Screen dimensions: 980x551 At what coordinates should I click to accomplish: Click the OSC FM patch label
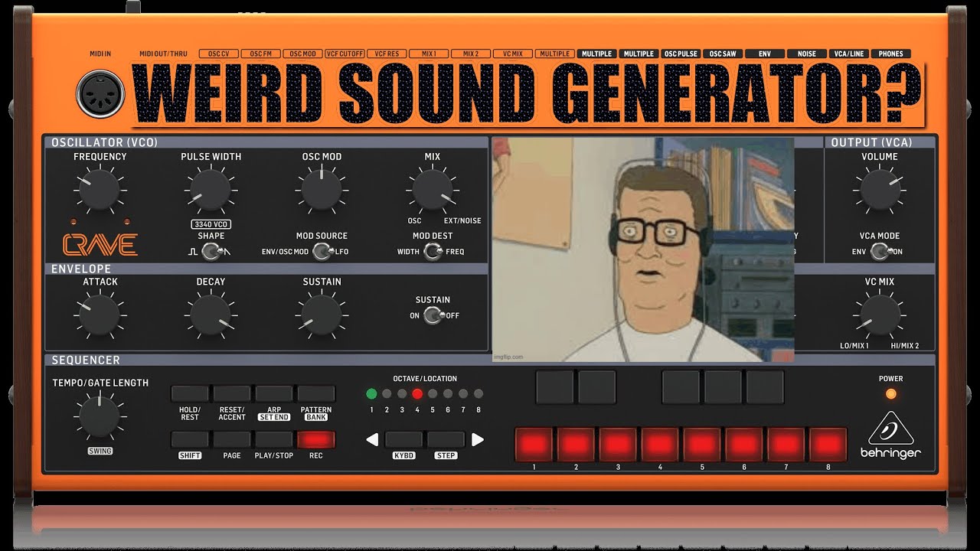(260, 54)
